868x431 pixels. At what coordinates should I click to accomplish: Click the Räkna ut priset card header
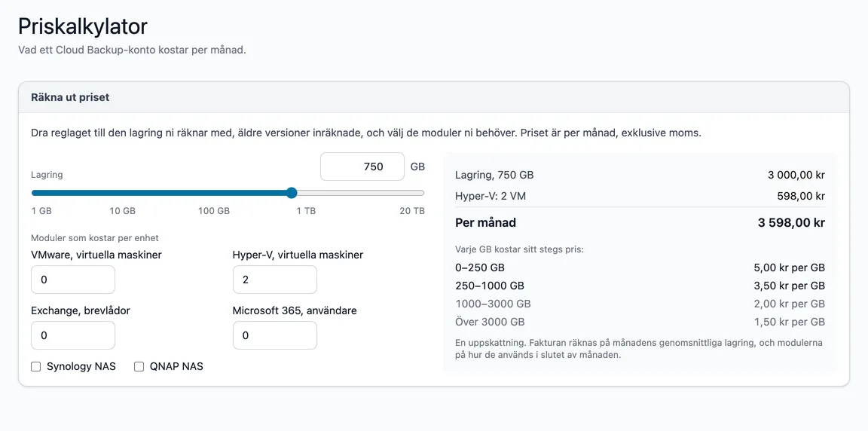click(x=433, y=97)
